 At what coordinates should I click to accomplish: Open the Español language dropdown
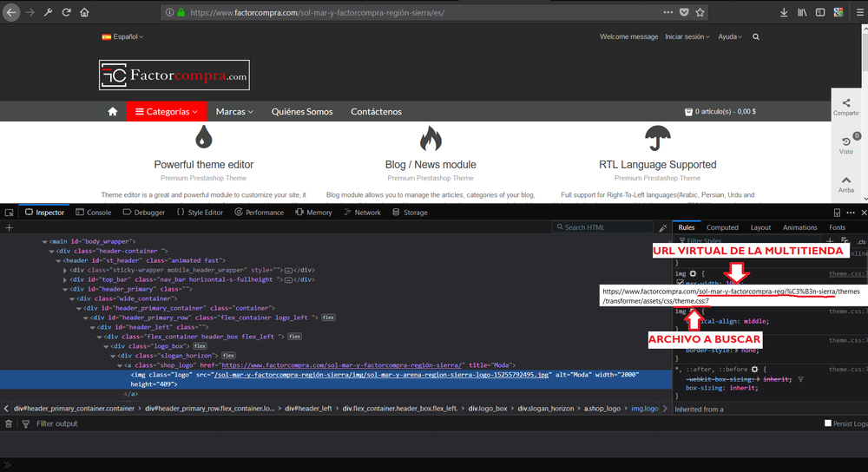tap(122, 37)
